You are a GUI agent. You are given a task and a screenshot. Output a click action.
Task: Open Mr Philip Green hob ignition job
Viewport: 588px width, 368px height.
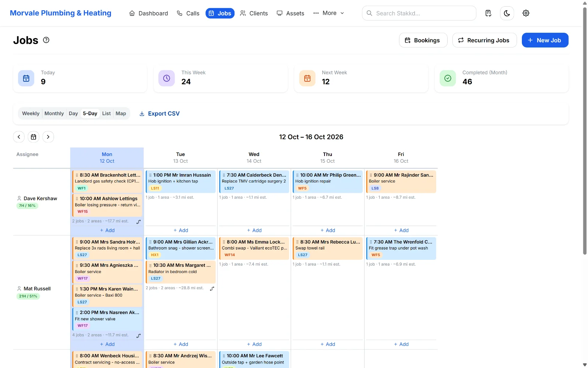pos(327,181)
